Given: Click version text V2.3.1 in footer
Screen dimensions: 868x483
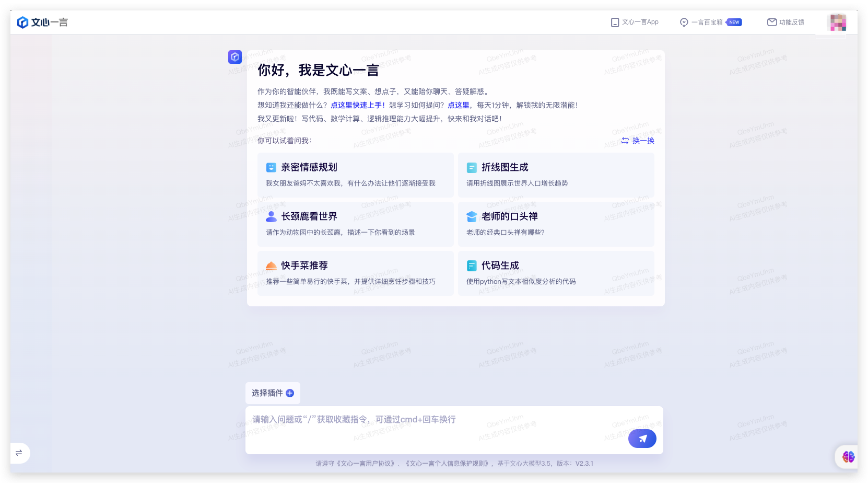Looking at the screenshot, I should (x=584, y=464).
